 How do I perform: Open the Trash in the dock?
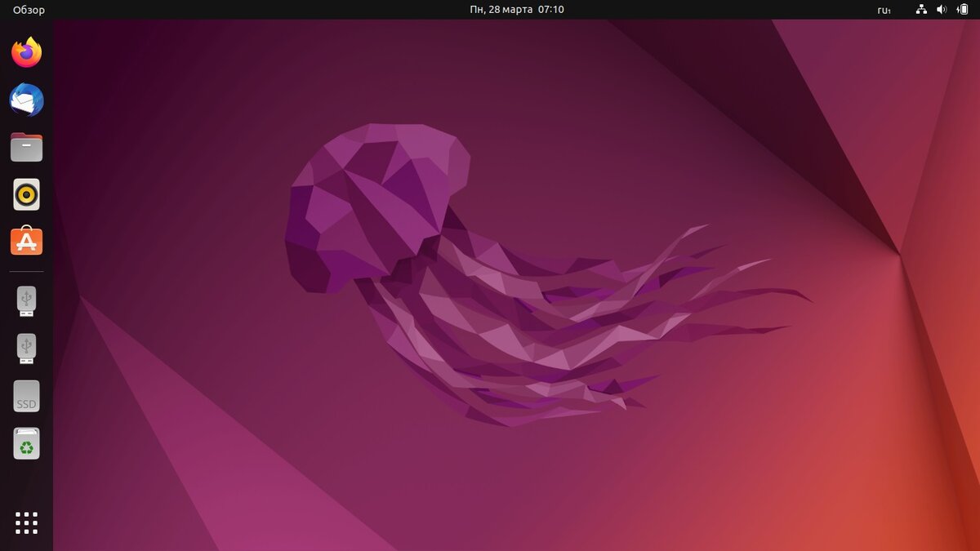[x=26, y=443]
